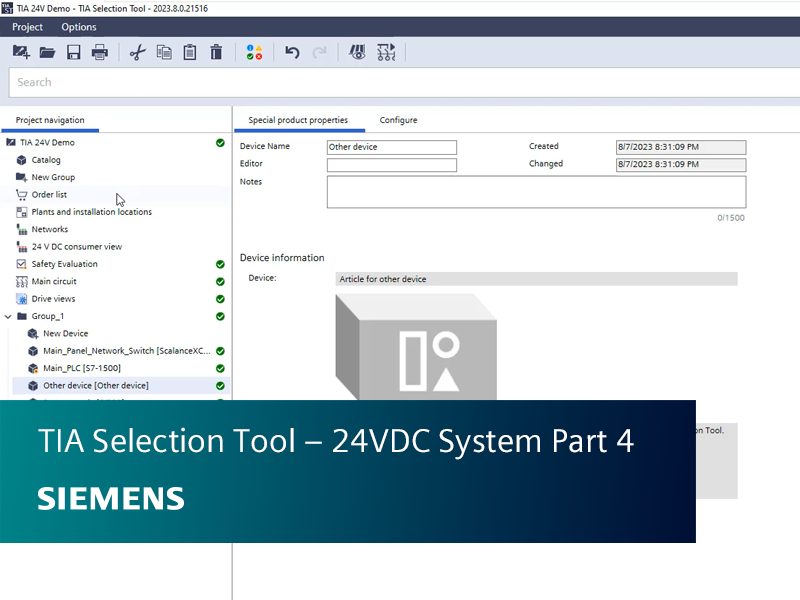Delete item using the trash can icon
This screenshot has width=800, height=600.
click(x=216, y=52)
